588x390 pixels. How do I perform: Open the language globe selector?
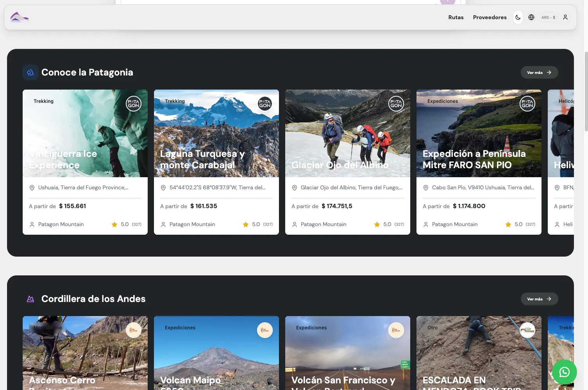click(531, 17)
